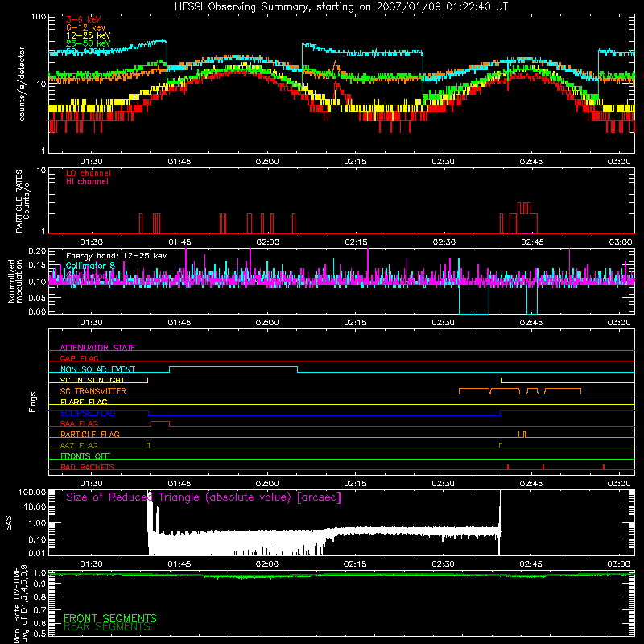Click the GAP FLAG label
This screenshot has width=644, height=644.
79,358
